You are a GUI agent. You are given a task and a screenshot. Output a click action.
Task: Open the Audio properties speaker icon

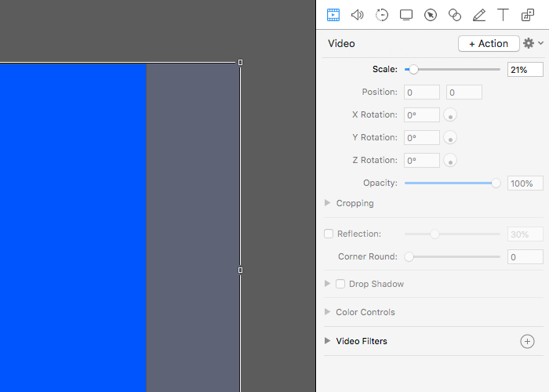pos(357,15)
